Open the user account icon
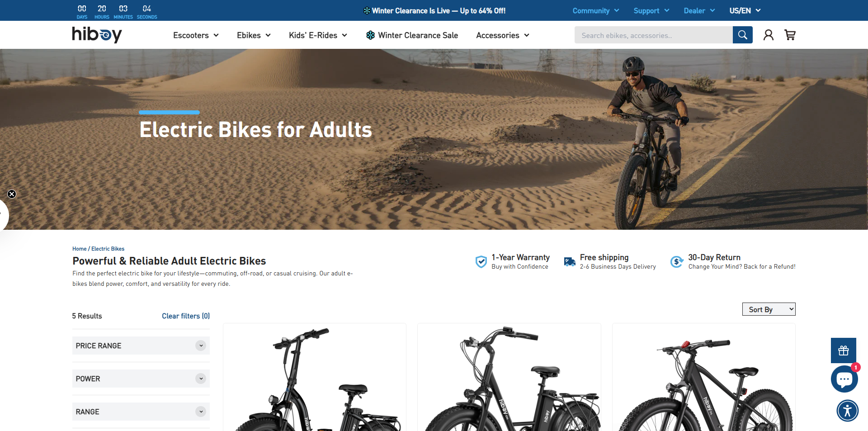The height and width of the screenshot is (431, 868). [x=768, y=35]
